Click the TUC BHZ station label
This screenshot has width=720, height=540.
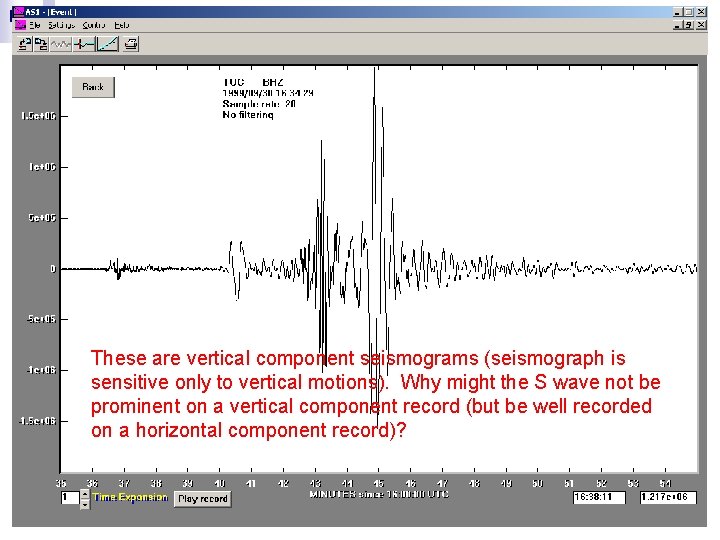(253, 82)
